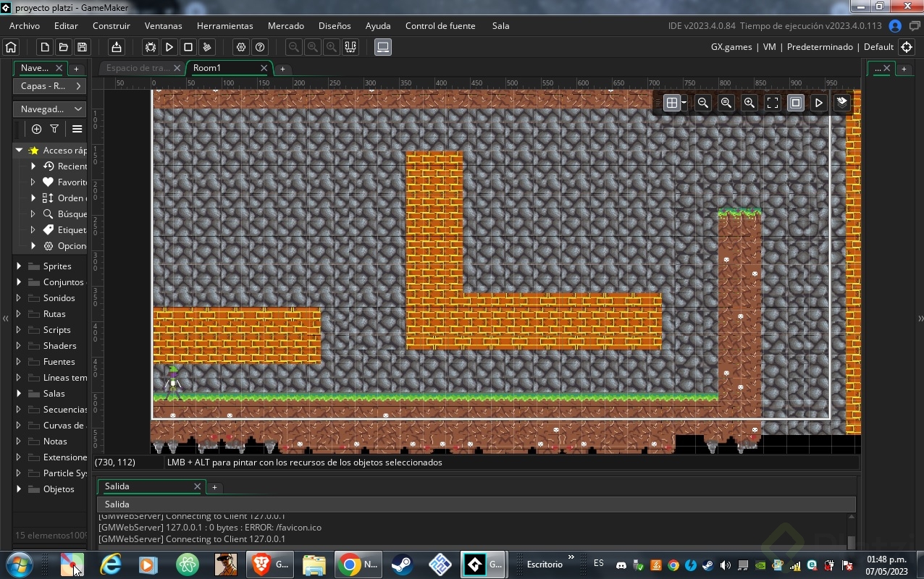Open the create executable export icon
924x579 pixels.
[x=116, y=47]
